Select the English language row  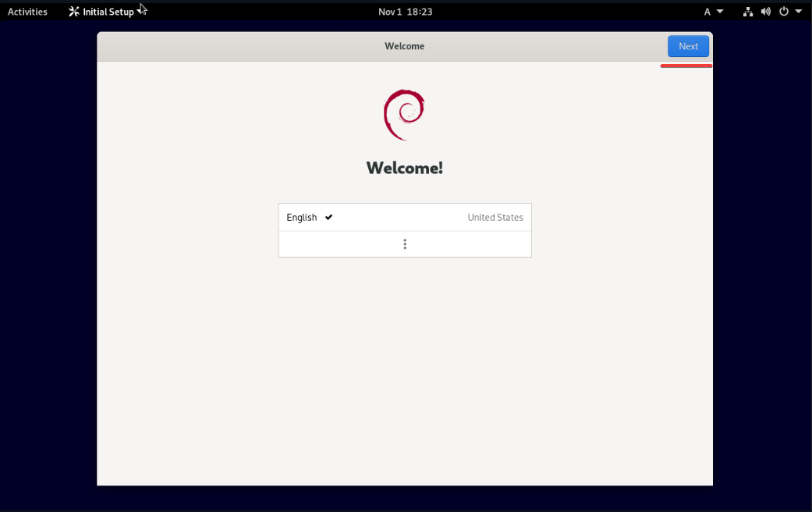(x=404, y=218)
